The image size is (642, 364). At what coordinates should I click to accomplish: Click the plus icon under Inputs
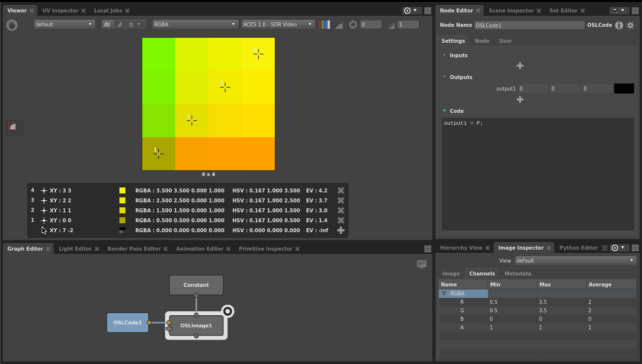coord(520,66)
